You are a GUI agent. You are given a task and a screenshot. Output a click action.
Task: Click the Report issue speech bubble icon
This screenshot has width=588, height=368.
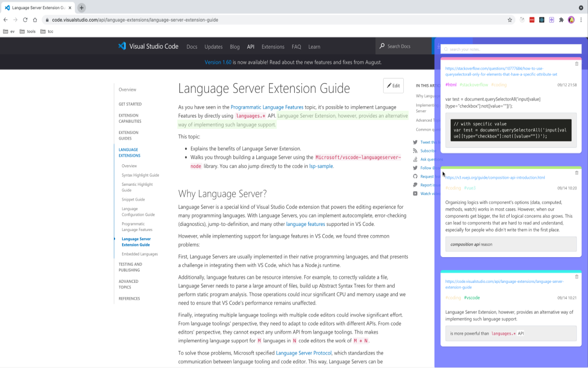click(415, 185)
